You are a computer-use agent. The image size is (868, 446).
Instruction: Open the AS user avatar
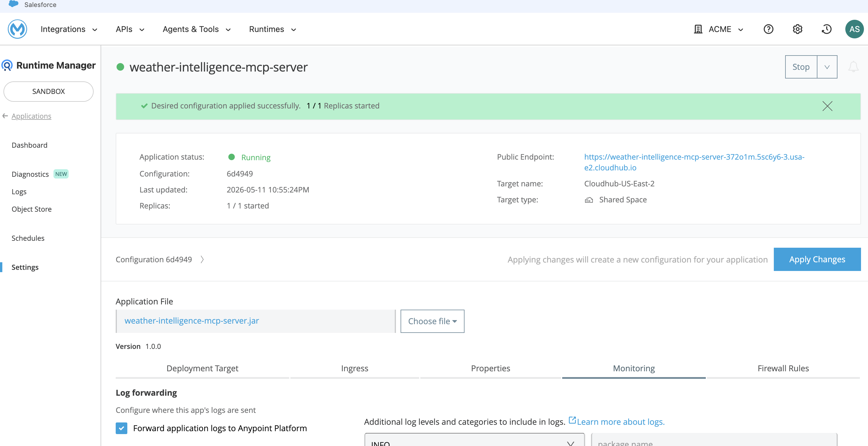pyautogui.click(x=854, y=29)
